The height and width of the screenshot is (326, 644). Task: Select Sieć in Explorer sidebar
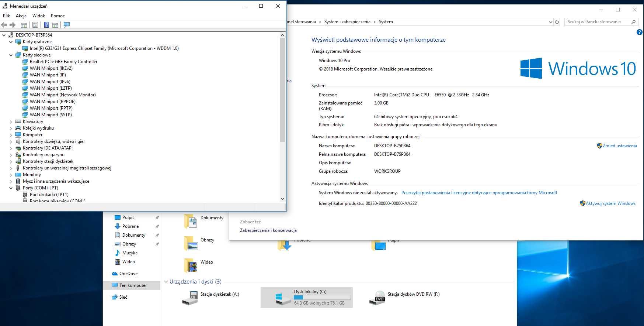click(123, 297)
